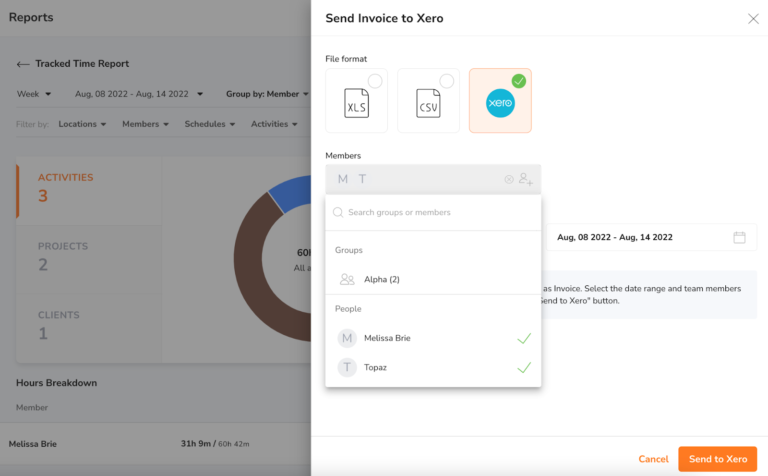Image resolution: width=768 pixels, height=476 pixels.
Task: Open the calendar icon in date range field
Action: pos(739,238)
